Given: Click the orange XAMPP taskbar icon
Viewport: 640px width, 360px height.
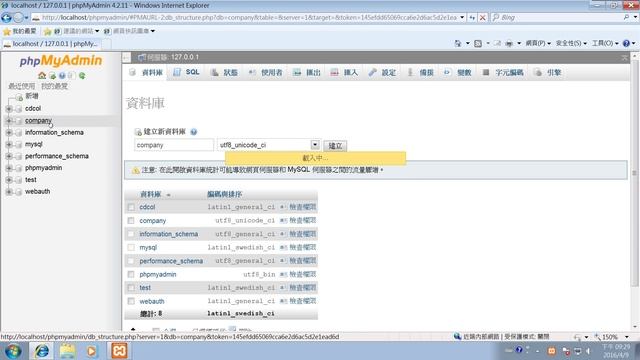Looking at the screenshot, I should 119,351.
